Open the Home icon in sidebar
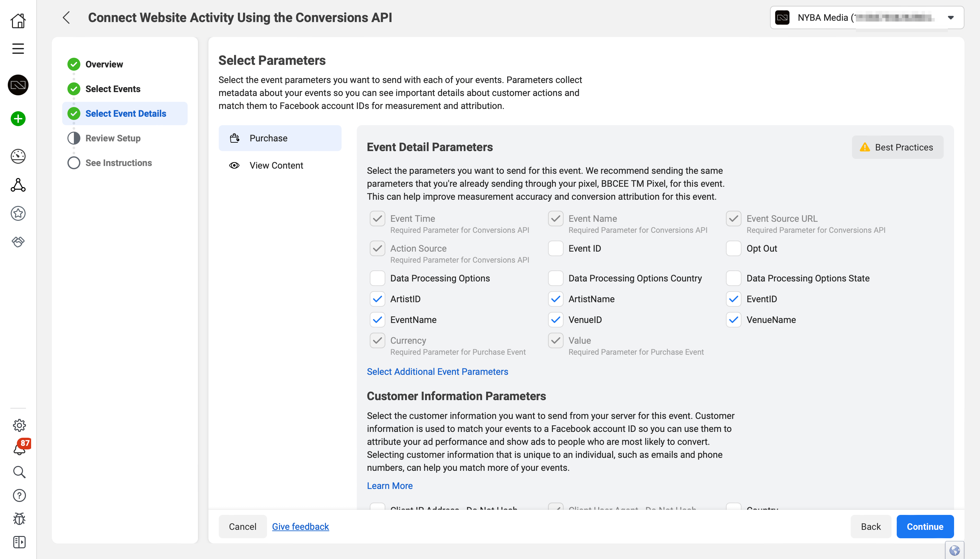The image size is (980, 559). (x=18, y=21)
